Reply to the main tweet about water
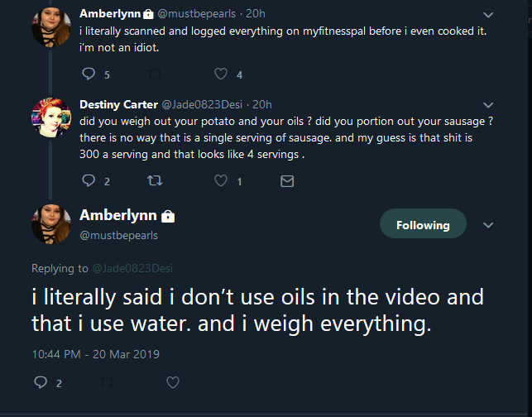This screenshot has height=417, width=532. [41, 382]
